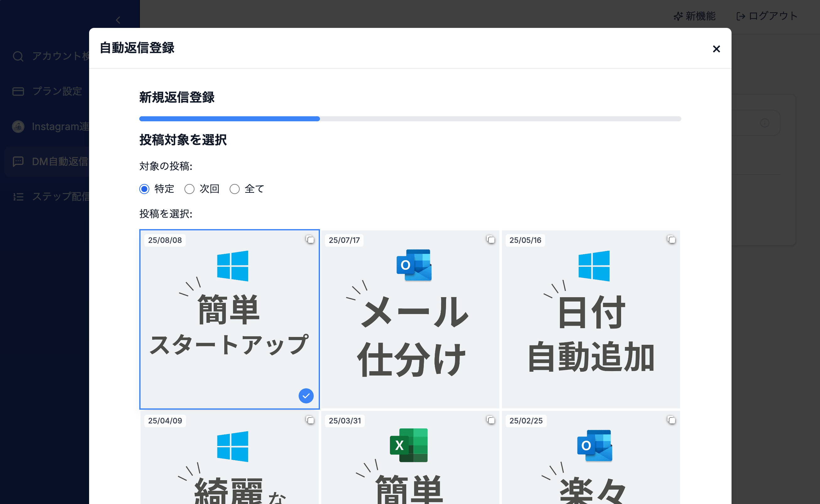820x504 pixels.
Task: Click the Windows logo on 25/05/16 post
Action: click(x=594, y=266)
